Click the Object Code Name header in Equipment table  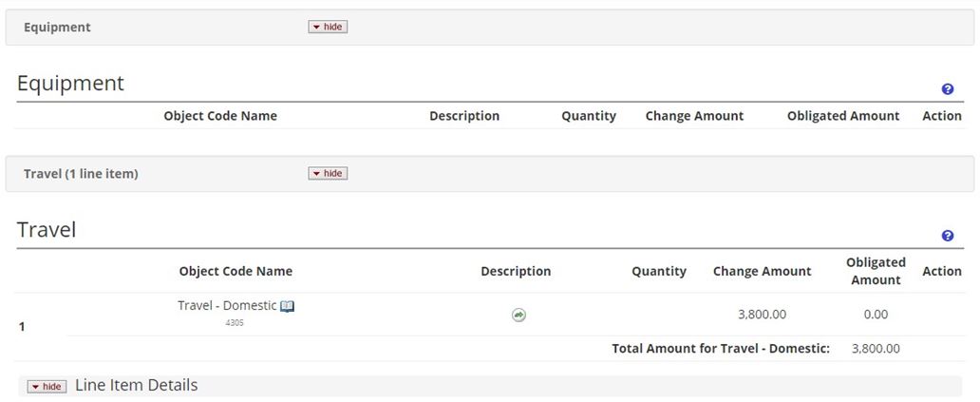220,116
